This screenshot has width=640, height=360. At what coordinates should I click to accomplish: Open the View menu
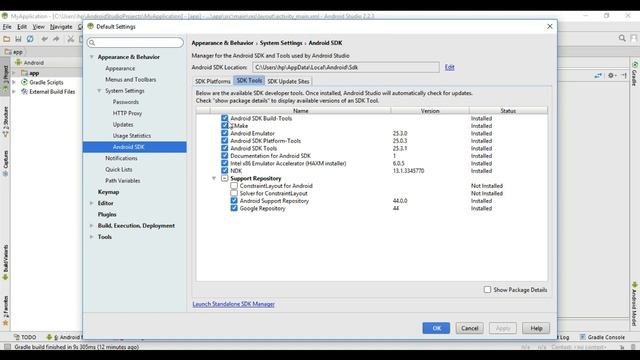pos(38,27)
